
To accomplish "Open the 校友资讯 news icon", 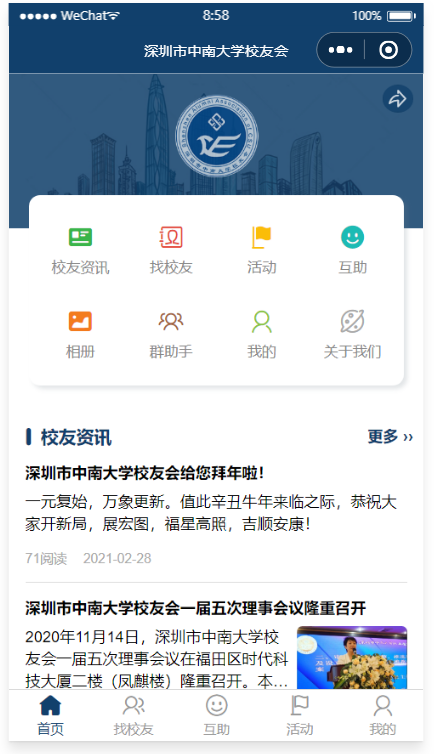I will pyautogui.click(x=80, y=237).
